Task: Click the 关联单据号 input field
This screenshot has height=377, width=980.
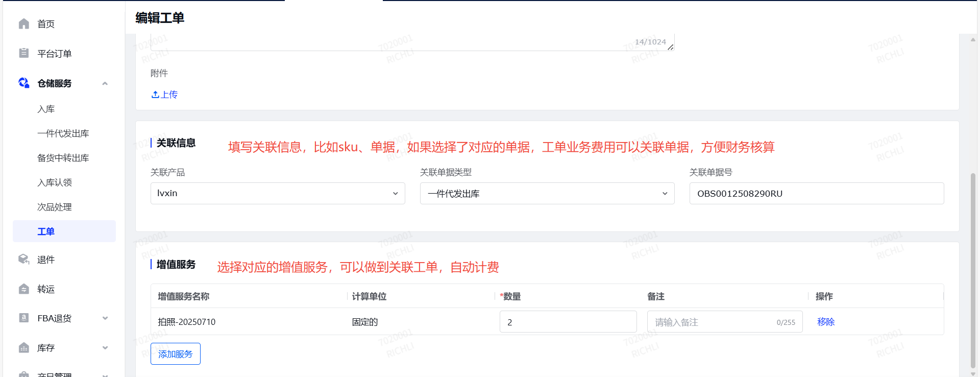Action: point(817,193)
